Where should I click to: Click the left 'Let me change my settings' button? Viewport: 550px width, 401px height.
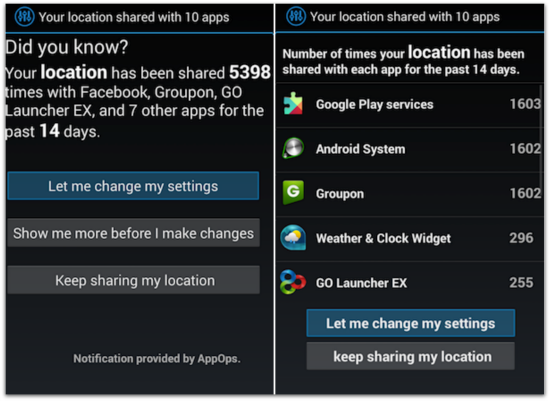tap(133, 186)
